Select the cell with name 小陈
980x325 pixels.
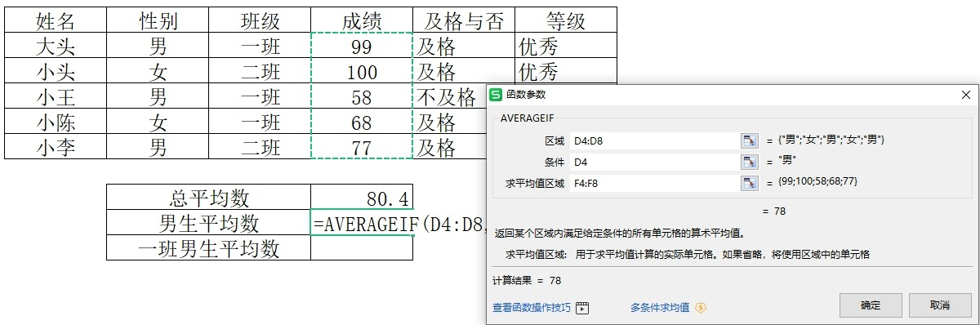point(56,122)
